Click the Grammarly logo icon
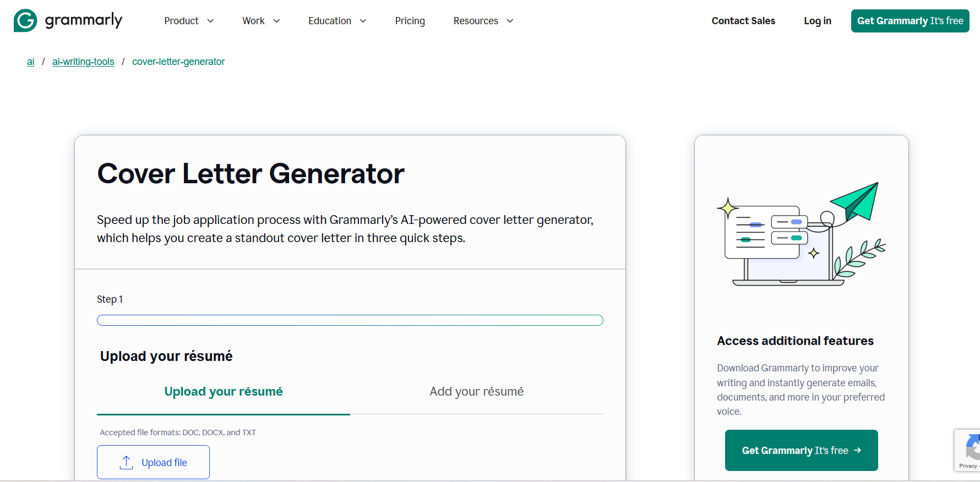This screenshot has height=482, width=980. 25,20
